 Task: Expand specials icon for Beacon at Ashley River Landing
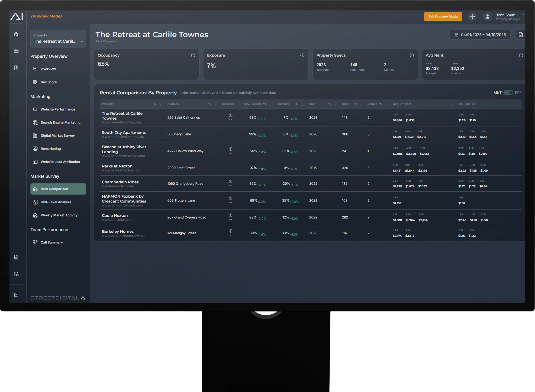coord(231,150)
